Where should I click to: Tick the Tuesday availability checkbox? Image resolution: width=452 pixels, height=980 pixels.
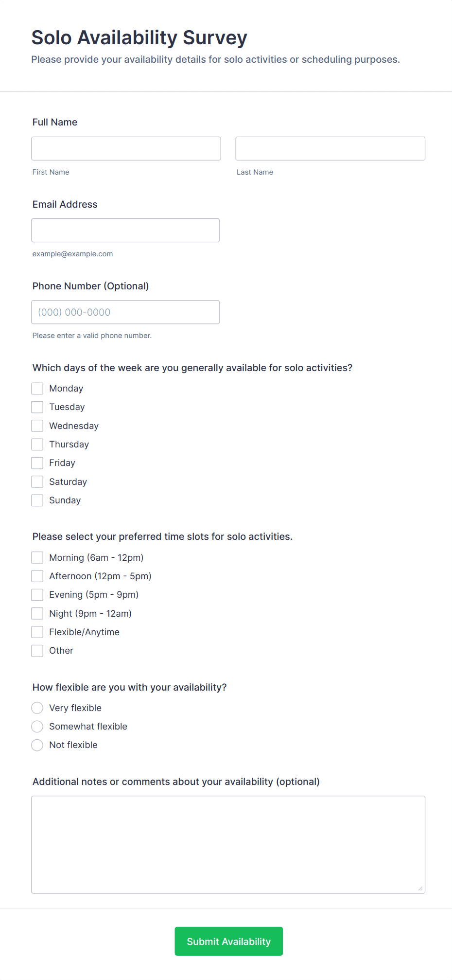pos(37,407)
